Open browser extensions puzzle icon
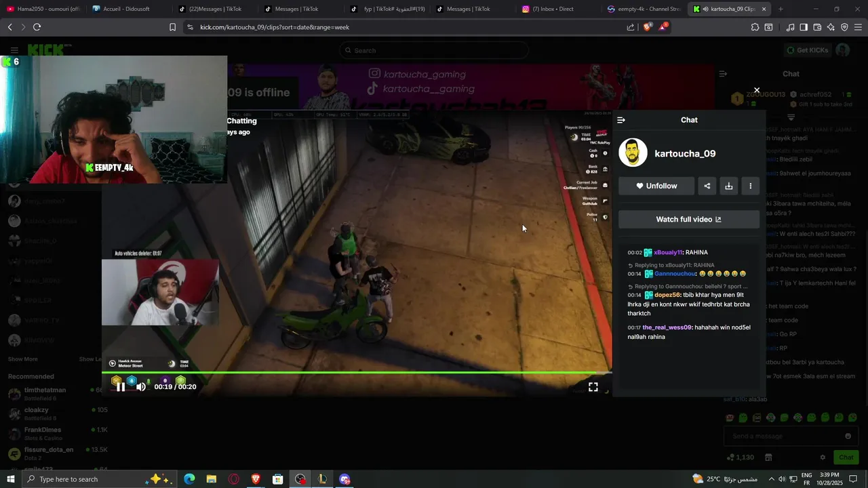 (755, 27)
